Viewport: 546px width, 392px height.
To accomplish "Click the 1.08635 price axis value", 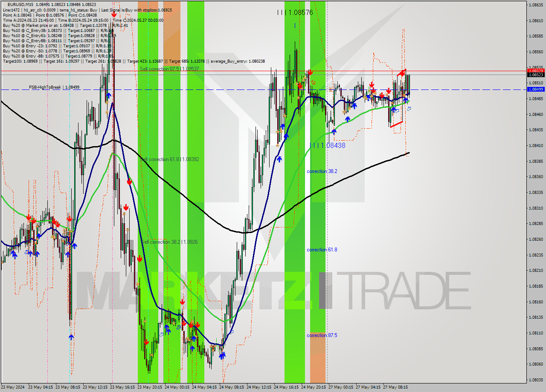I will click(535, 5).
